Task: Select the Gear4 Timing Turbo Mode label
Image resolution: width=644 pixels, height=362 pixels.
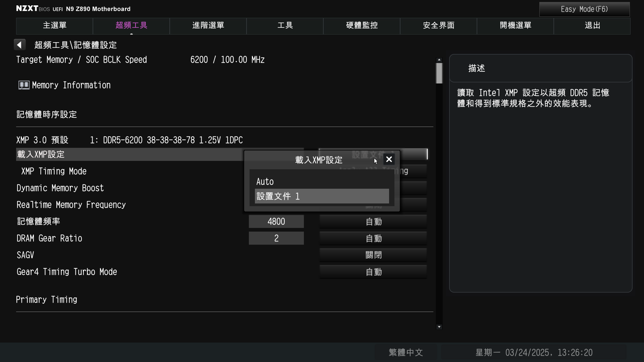Action: click(x=67, y=272)
